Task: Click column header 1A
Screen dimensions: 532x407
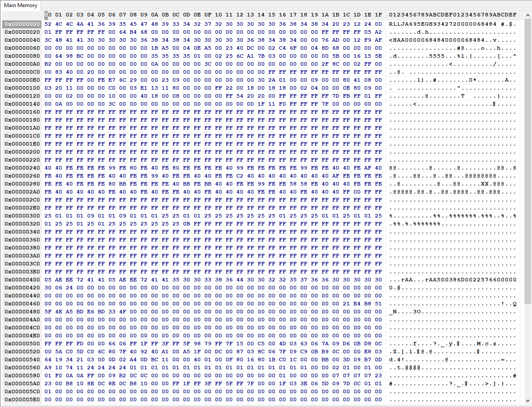Action: point(325,15)
